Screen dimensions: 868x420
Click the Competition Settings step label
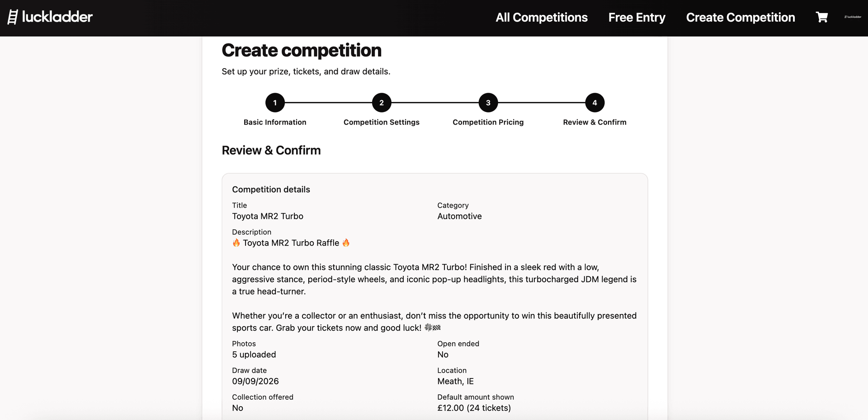pyautogui.click(x=382, y=122)
